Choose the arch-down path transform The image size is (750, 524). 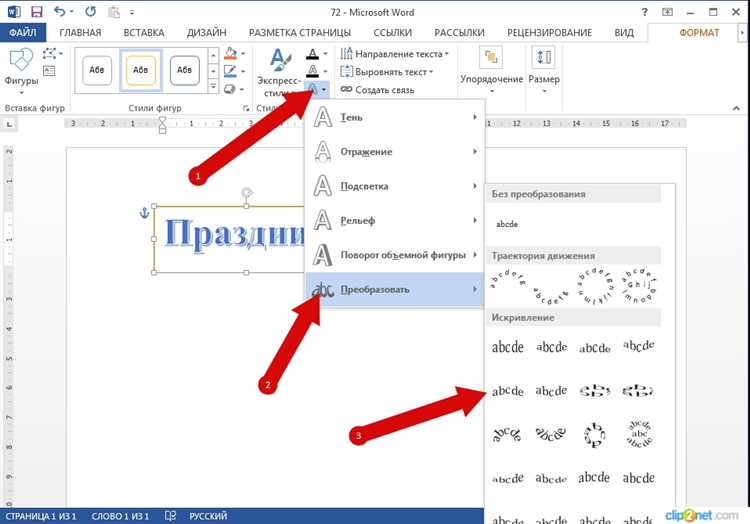(551, 295)
